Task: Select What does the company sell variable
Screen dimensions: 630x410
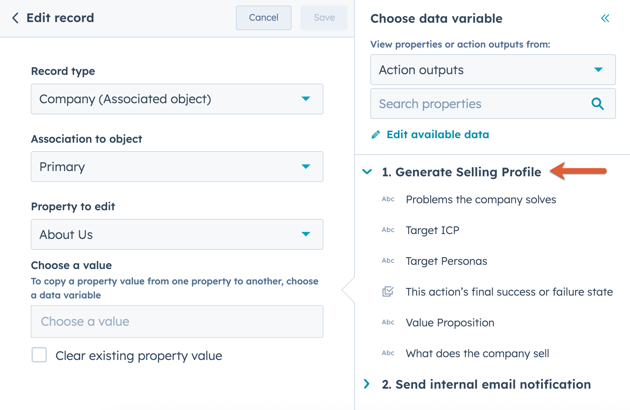Action: click(477, 353)
